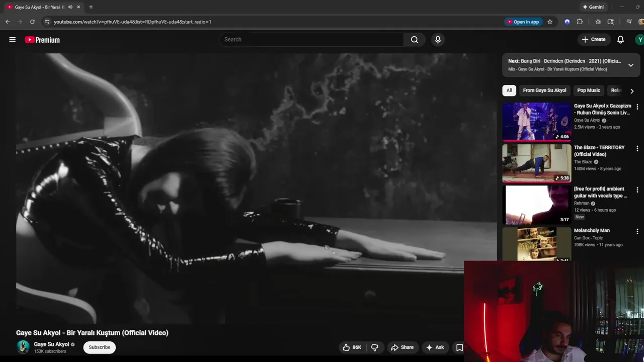Viewport: 644px width, 362px height.
Task: Click the Open in app button
Action: tap(523, 22)
